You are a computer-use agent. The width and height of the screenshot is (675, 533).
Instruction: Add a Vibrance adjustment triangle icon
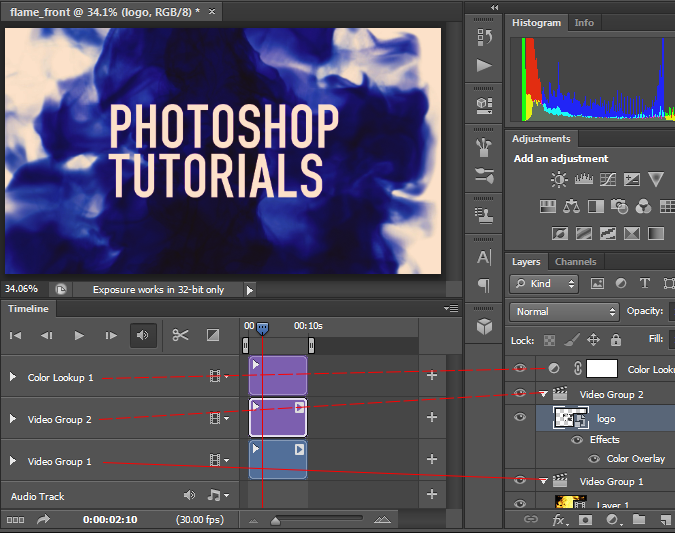click(x=656, y=180)
